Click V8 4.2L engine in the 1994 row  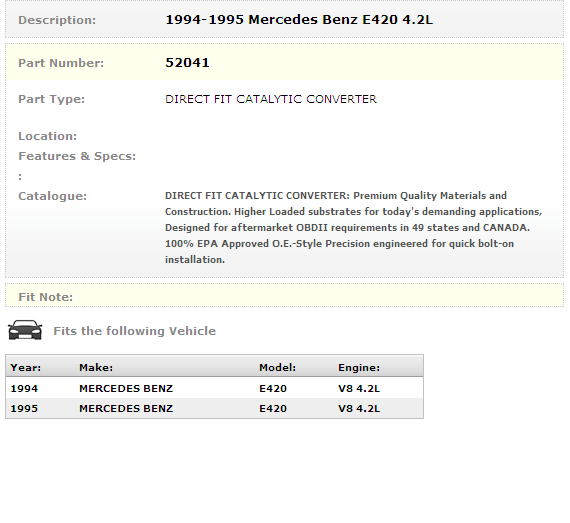click(359, 389)
